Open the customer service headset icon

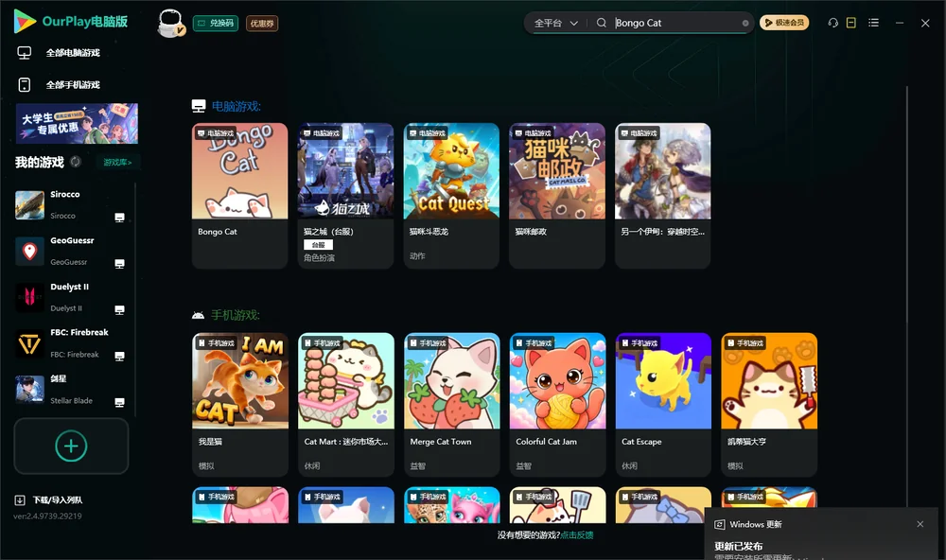[832, 23]
